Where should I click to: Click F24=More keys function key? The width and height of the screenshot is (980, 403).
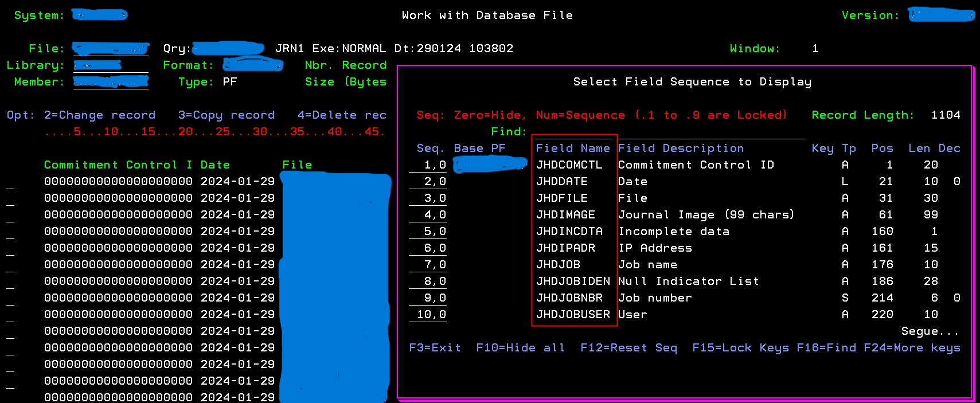click(x=912, y=348)
